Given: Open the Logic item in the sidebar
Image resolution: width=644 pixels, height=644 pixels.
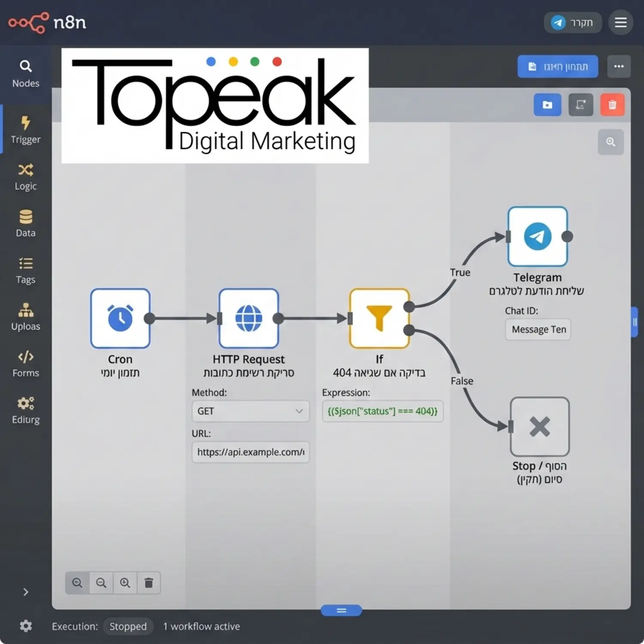Looking at the screenshot, I should pyautogui.click(x=26, y=176).
